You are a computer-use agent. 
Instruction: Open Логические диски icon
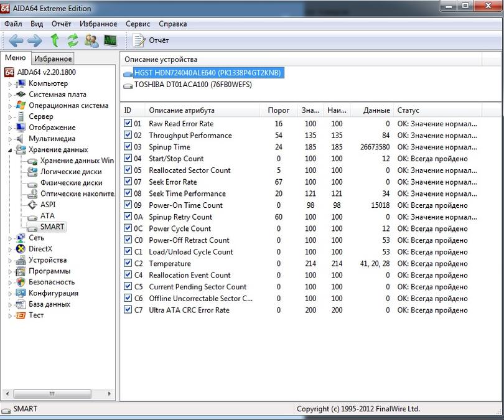tap(32, 172)
